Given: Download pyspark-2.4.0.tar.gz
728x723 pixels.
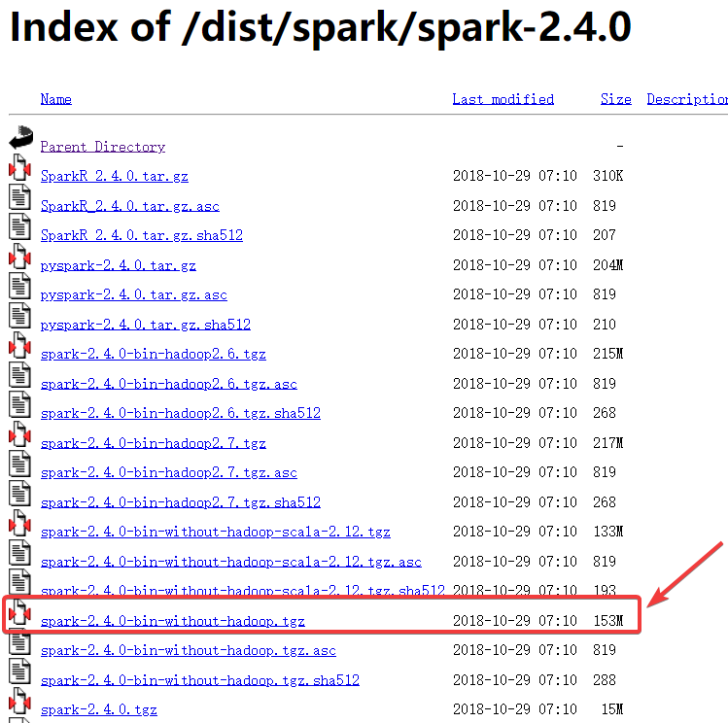Looking at the screenshot, I should pyautogui.click(x=119, y=265).
